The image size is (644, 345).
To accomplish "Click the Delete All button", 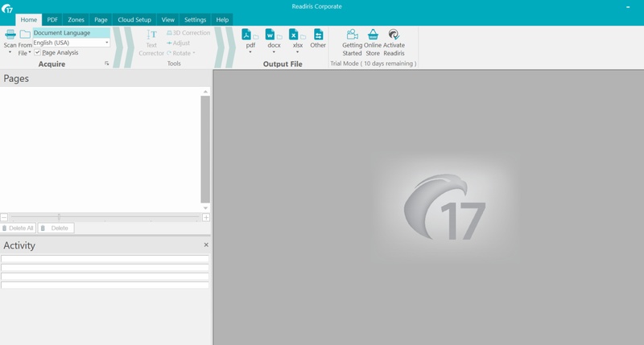I will [x=18, y=228].
